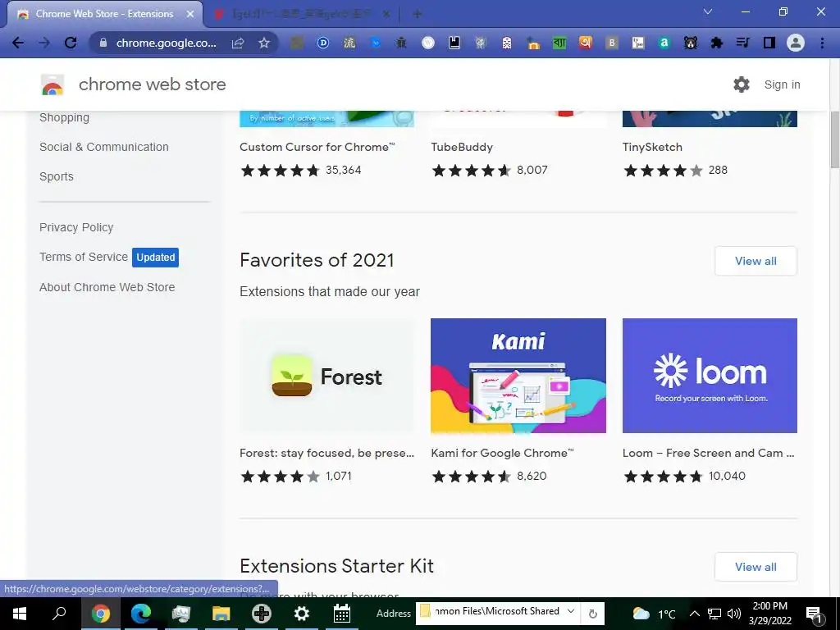Open Custom Cursor for Chrome title
Screen dimensions: 840x630
point(317,147)
